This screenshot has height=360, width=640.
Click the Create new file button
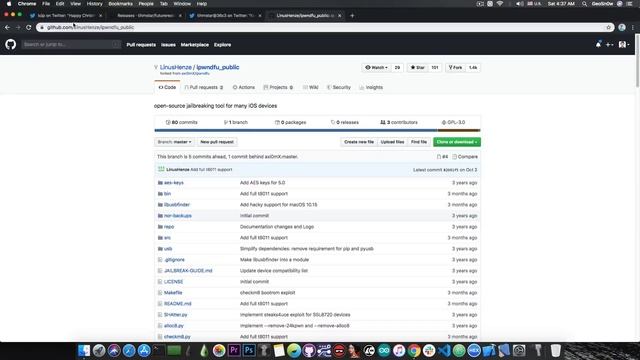(359, 142)
